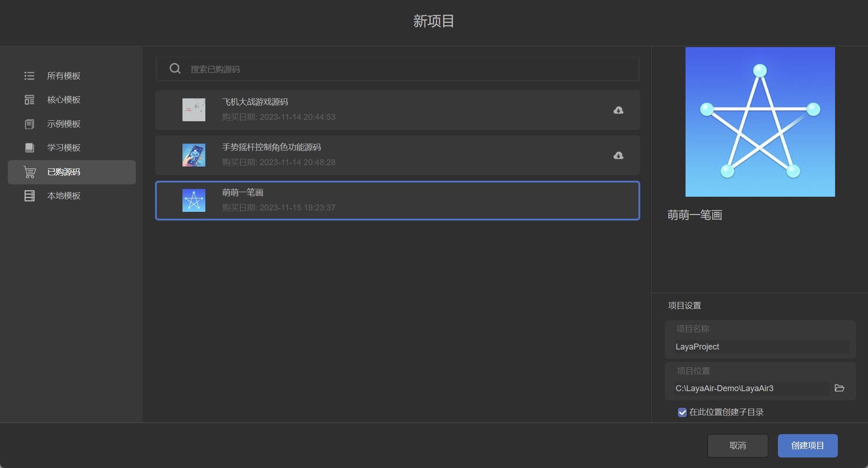Click the large star preview image
This screenshot has height=468, width=868.
(x=760, y=122)
